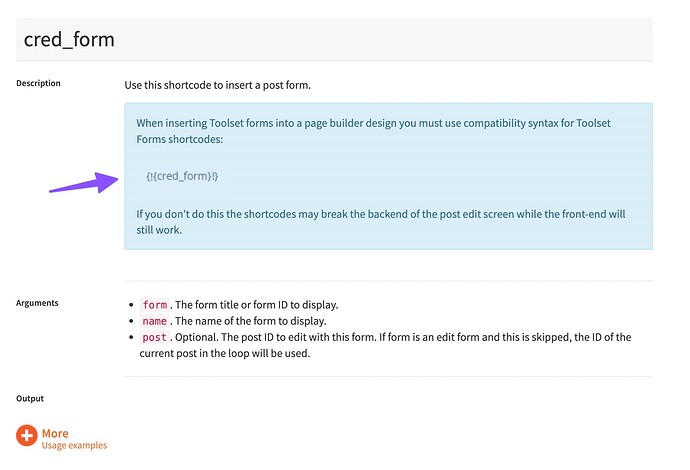
Task: Click the text 'current post in the loop will be used'
Action: pyautogui.click(x=225, y=353)
